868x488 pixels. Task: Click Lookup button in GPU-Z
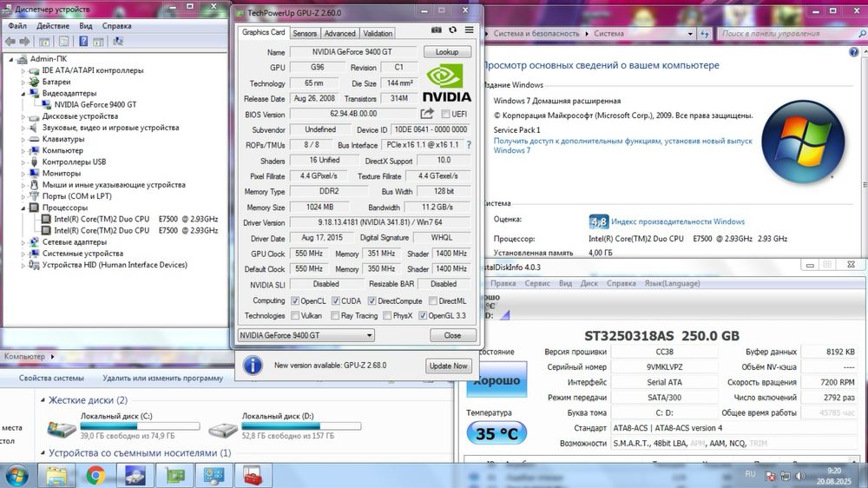[447, 51]
